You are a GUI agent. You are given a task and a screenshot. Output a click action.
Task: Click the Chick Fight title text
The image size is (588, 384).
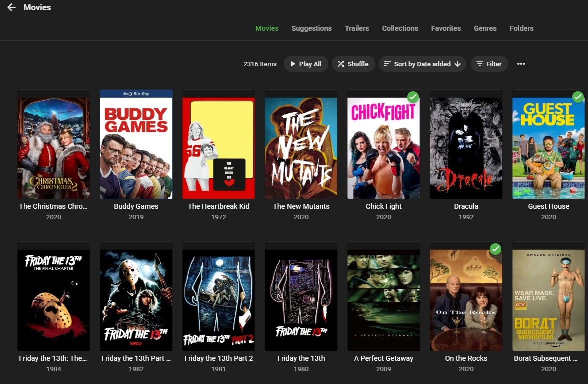point(383,206)
